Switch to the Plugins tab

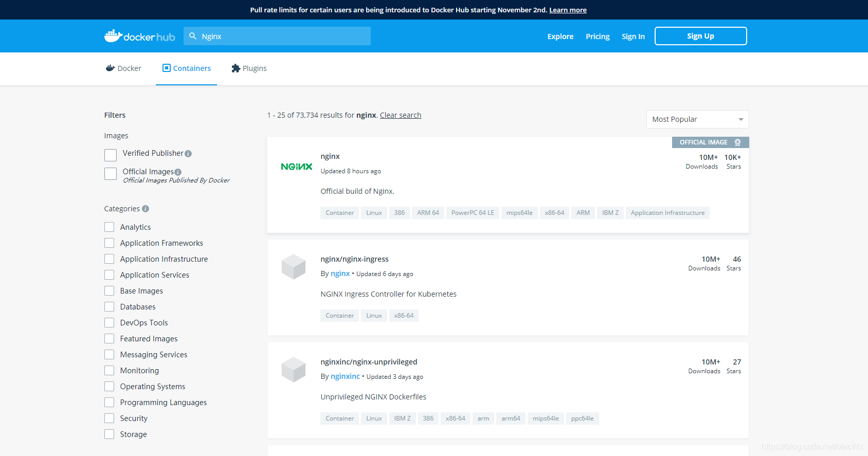tap(249, 68)
